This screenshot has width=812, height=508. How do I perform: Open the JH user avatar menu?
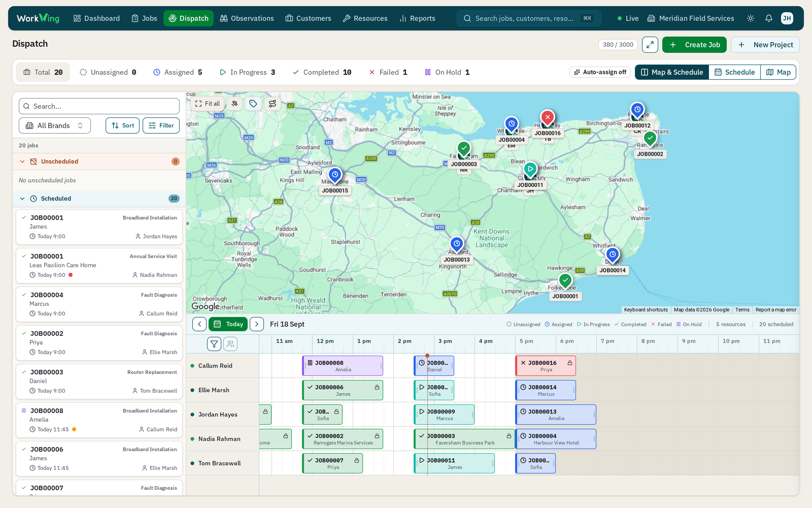tap(787, 18)
